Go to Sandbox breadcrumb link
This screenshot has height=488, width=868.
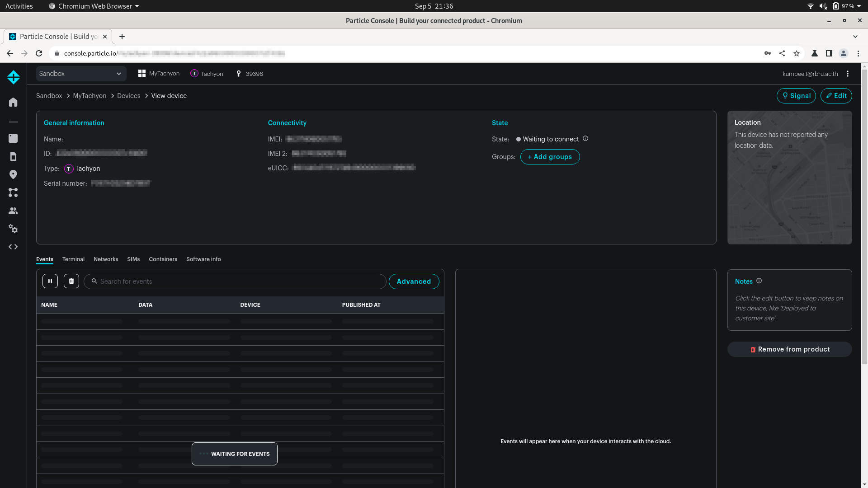(x=49, y=96)
